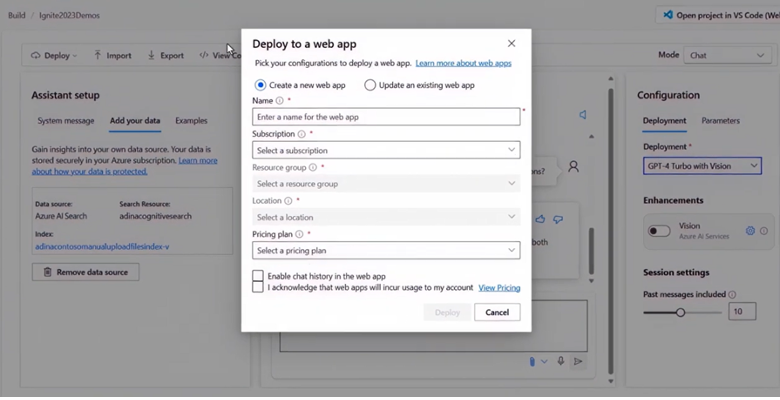This screenshot has height=400, width=780.
Task: Open the adinacontosomanualuploadfilesindex-v index link
Action: 102,246
